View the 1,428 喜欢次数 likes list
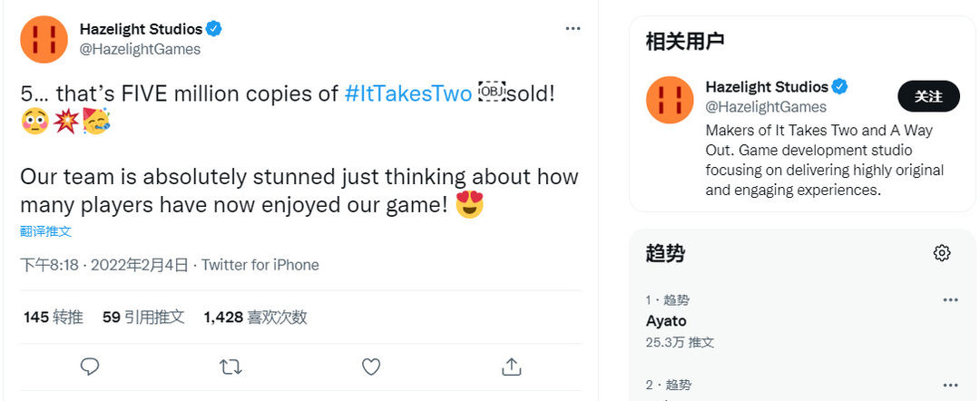The image size is (980, 401). click(x=256, y=318)
